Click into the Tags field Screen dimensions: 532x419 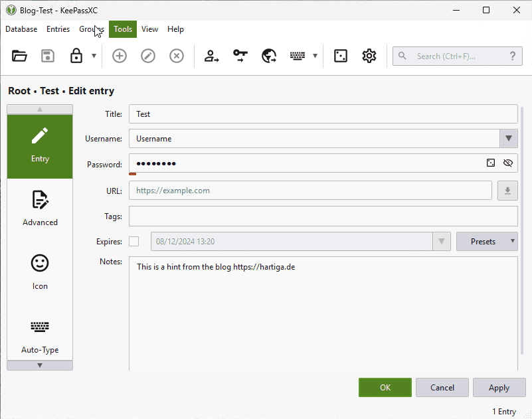point(323,216)
